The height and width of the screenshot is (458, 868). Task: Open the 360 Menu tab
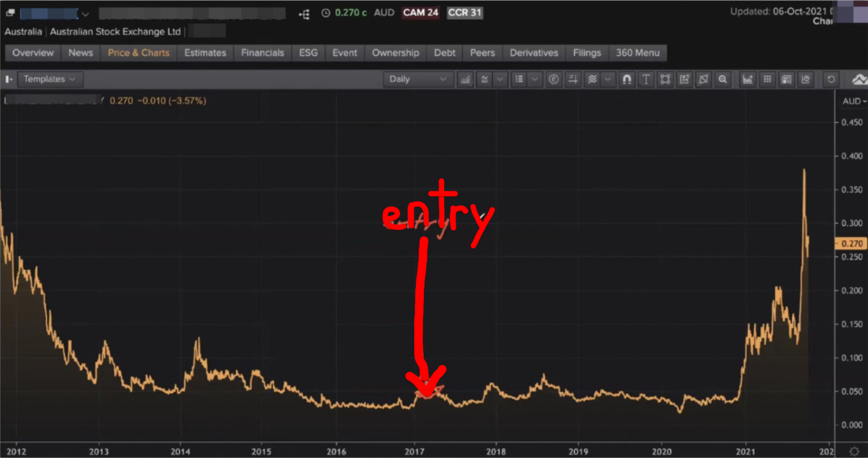click(637, 53)
